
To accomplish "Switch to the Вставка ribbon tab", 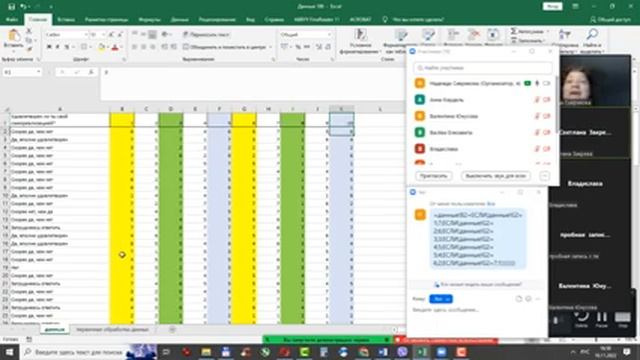I will 66,19.
